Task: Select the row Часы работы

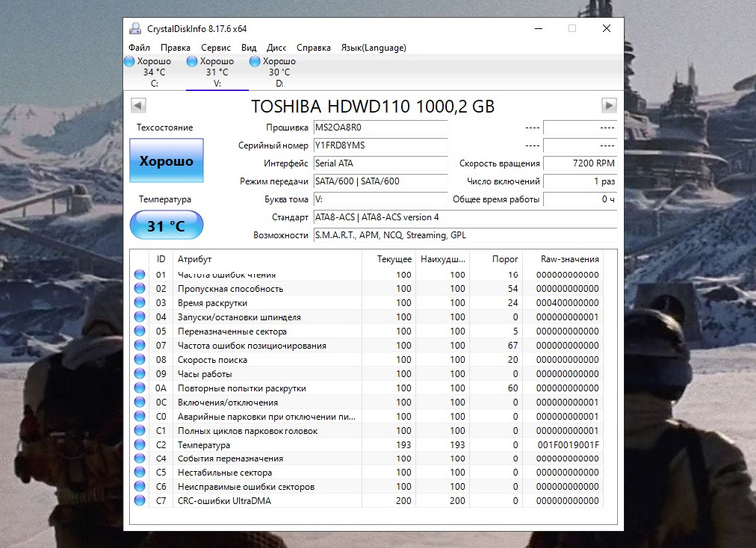Action: 367,374
